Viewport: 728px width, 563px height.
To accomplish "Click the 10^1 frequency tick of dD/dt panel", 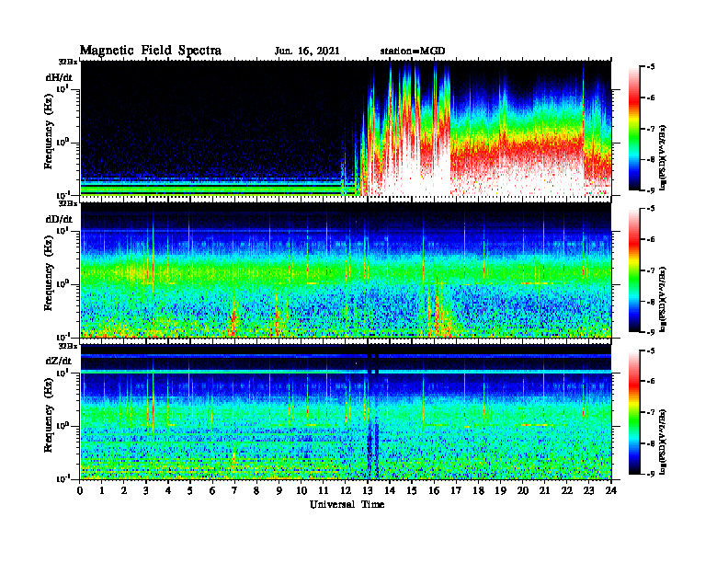I will point(63,230).
